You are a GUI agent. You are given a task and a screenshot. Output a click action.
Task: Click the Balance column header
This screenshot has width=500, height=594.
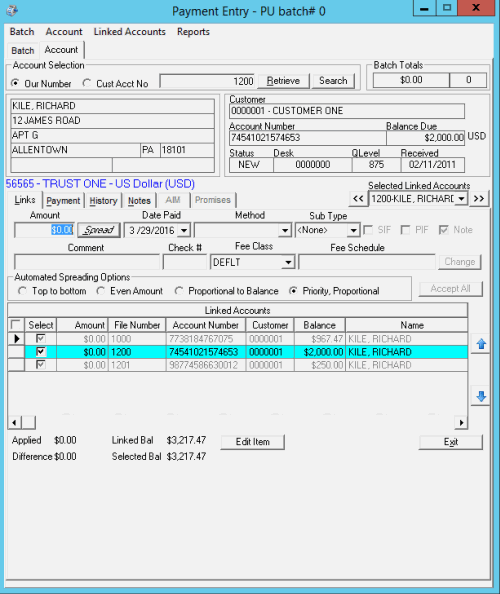(x=319, y=325)
